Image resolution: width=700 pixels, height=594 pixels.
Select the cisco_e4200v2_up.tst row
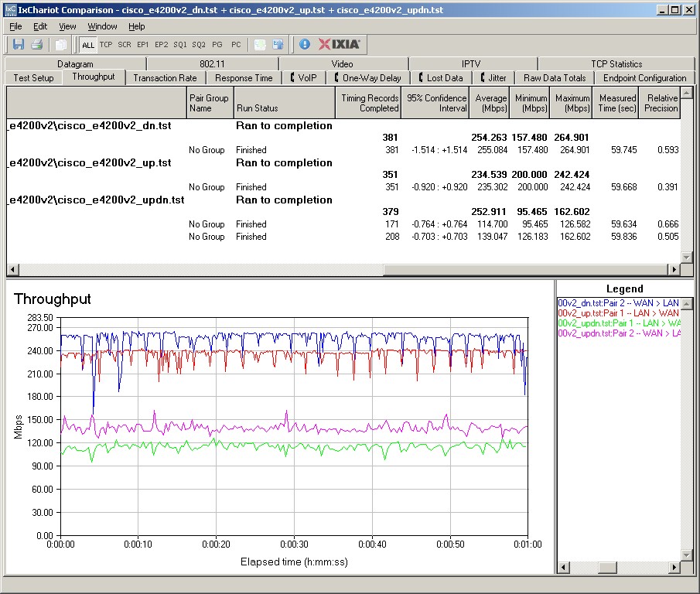point(343,162)
